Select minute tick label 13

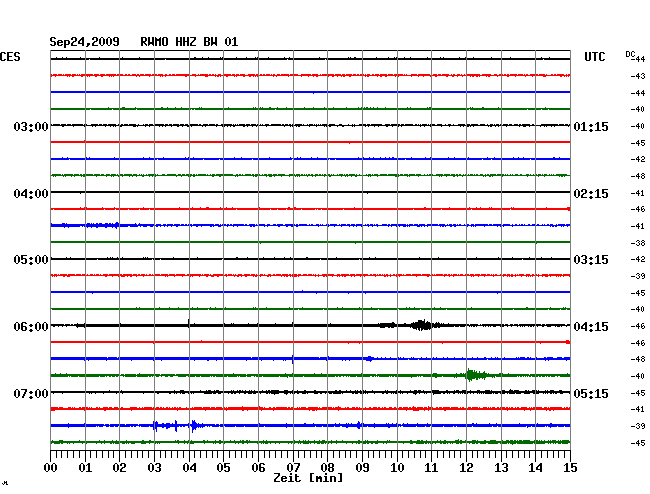click(501, 468)
